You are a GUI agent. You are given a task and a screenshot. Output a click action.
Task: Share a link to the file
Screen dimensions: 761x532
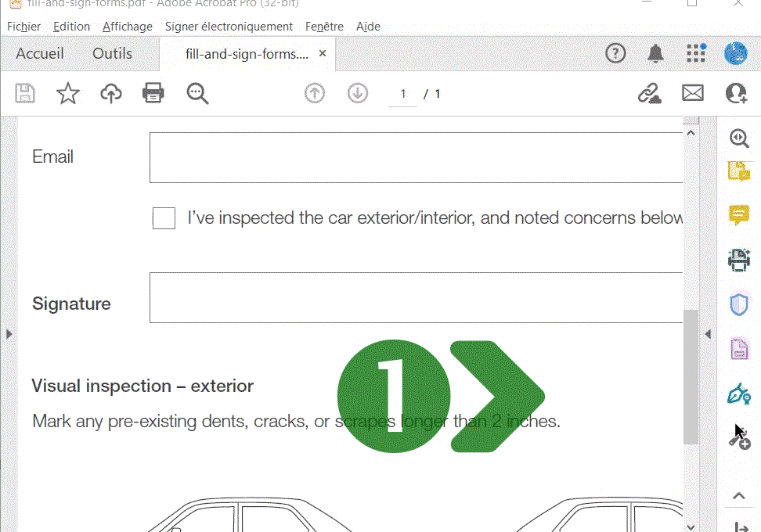[x=649, y=93]
